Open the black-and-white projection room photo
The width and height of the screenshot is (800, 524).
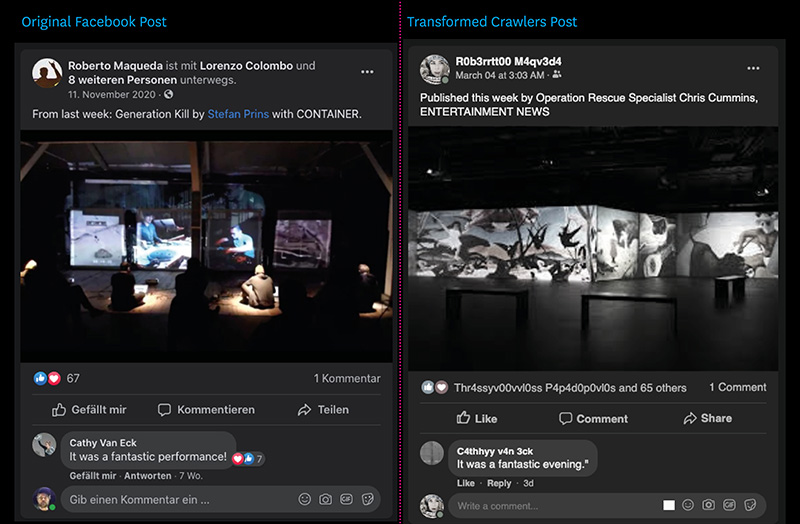[x=593, y=249]
